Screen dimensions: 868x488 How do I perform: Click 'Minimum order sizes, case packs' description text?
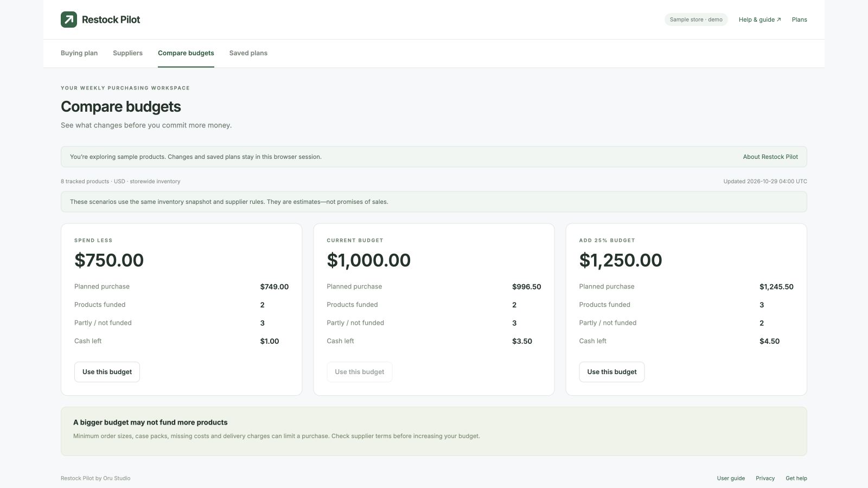277,436
